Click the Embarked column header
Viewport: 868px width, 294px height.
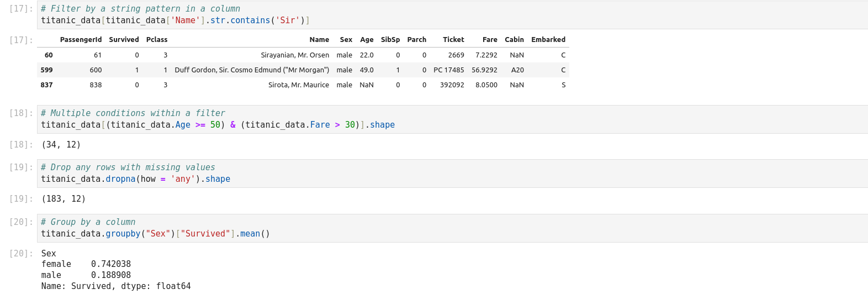point(548,40)
